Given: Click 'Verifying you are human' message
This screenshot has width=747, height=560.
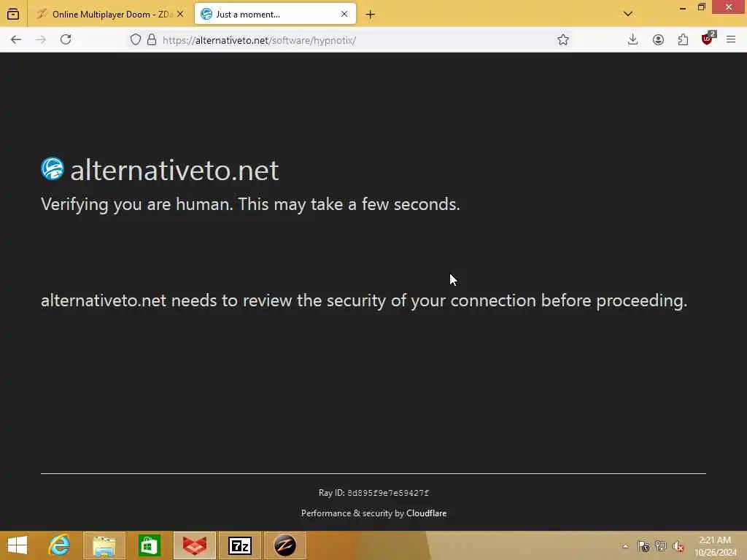Looking at the screenshot, I should point(250,204).
